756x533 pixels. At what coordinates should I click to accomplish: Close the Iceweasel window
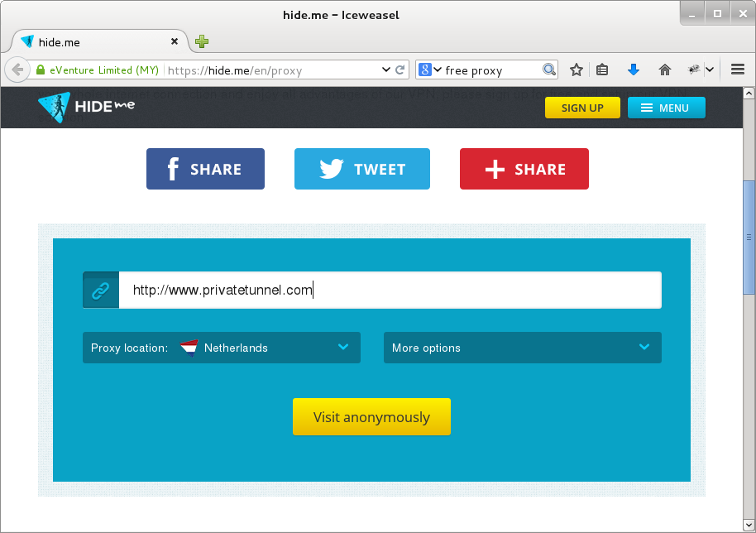[x=743, y=14]
